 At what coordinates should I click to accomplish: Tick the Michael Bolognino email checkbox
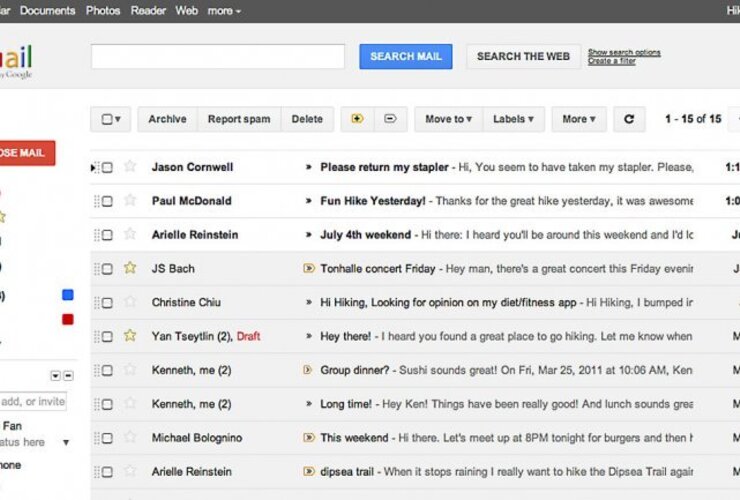click(x=107, y=438)
